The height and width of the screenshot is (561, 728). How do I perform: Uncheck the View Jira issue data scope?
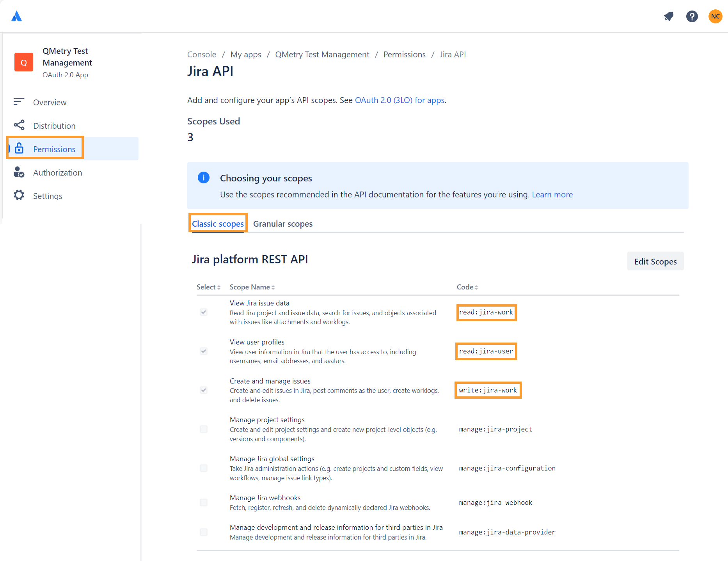click(x=203, y=312)
